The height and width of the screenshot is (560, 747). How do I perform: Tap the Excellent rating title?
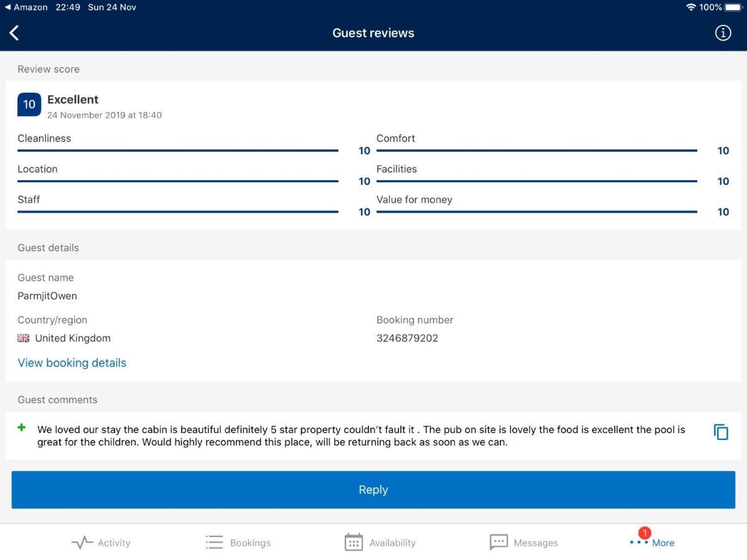73,100
